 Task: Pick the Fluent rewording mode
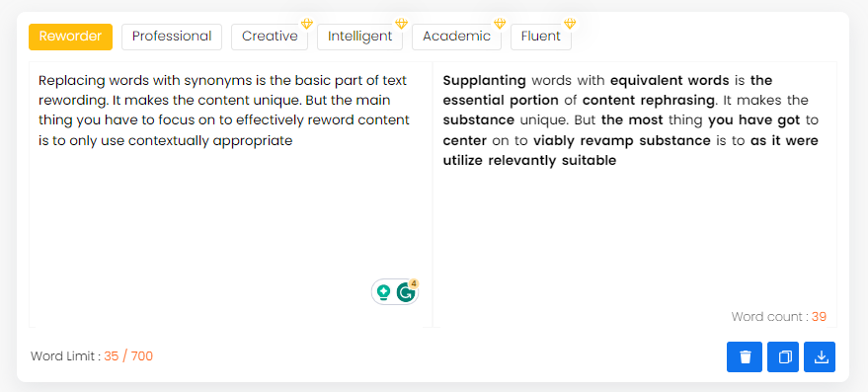click(x=541, y=37)
